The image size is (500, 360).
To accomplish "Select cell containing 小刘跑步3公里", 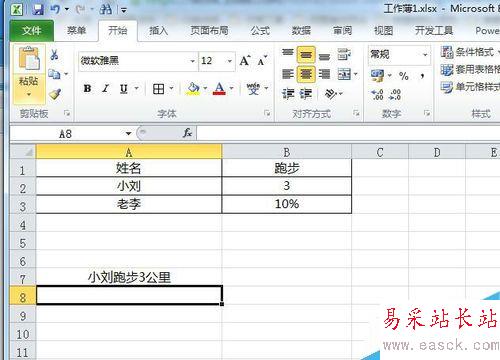I will pyautogui.click(x=129, y=277).
